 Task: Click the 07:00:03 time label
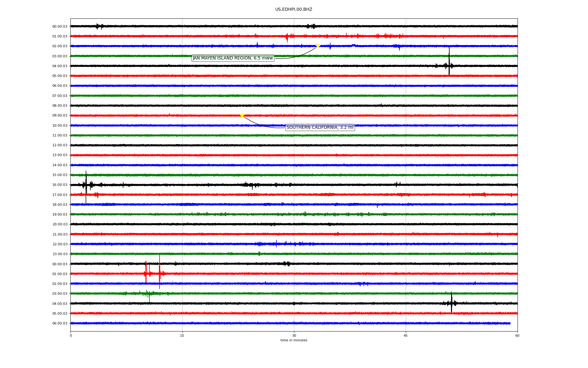tap(60, 96)
